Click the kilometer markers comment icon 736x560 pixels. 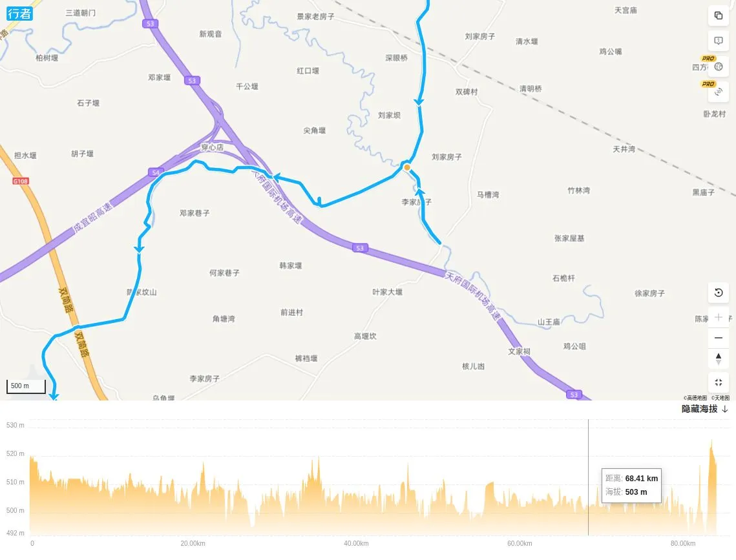pos(718,41)
